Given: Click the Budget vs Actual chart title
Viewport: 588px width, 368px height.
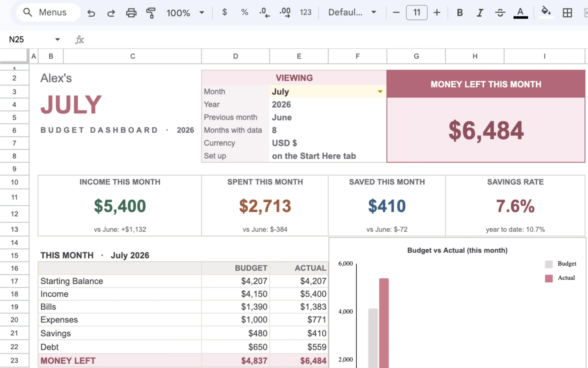Looking at the screenshot, I should (x=457, y=250).
